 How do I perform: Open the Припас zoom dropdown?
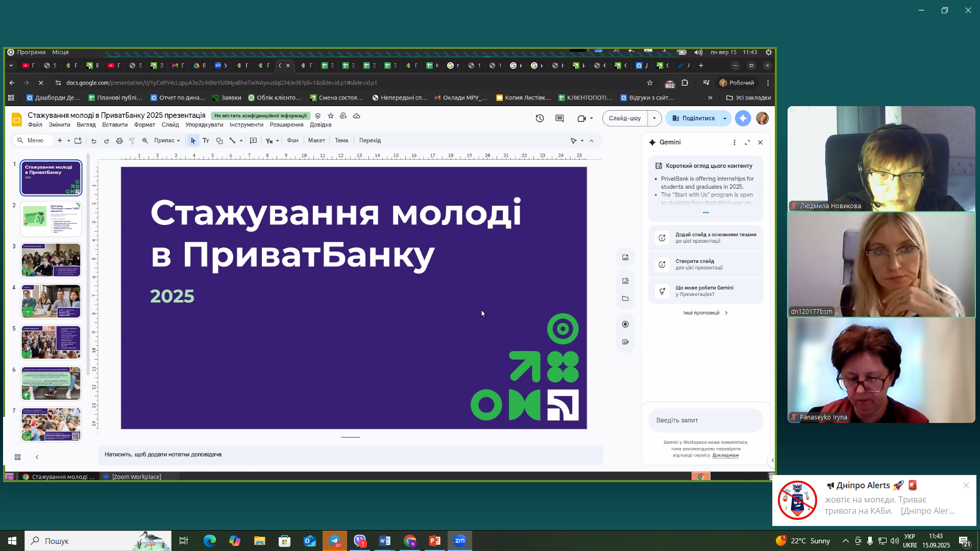tap(167, 141)
